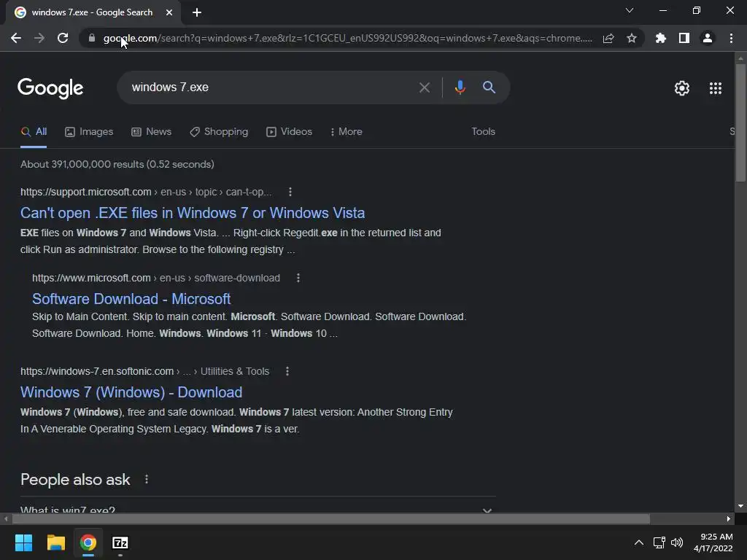Image resolution: width=747 pixels, height=560 pixels.
Task: Click the scroll right arrow
Action: tap(729, 518)
